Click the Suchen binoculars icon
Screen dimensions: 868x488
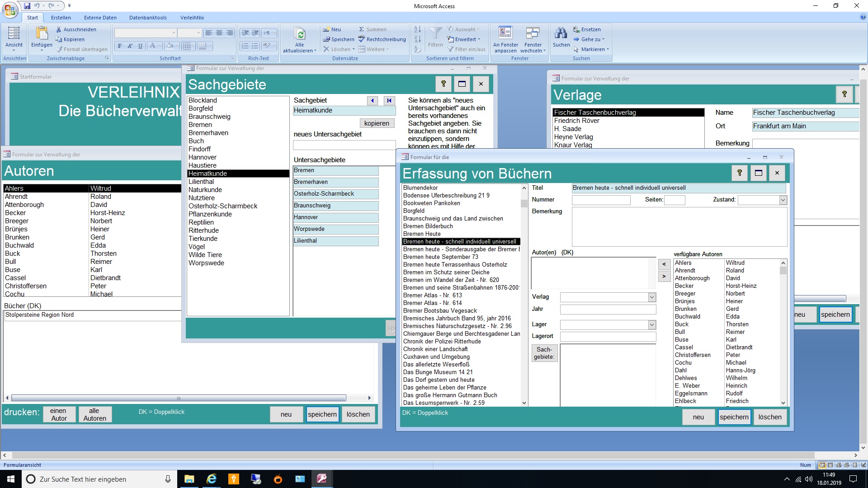(561, 33)
